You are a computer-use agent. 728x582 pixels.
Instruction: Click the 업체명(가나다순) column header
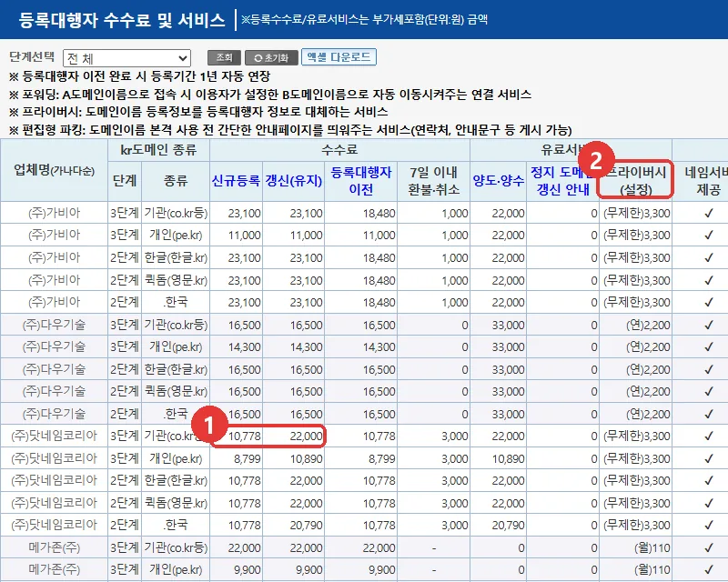tap(54, 170)
